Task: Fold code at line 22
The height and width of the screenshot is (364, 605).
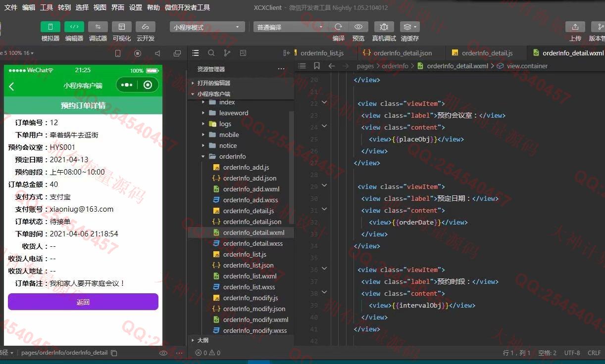Action: [324, 102]
